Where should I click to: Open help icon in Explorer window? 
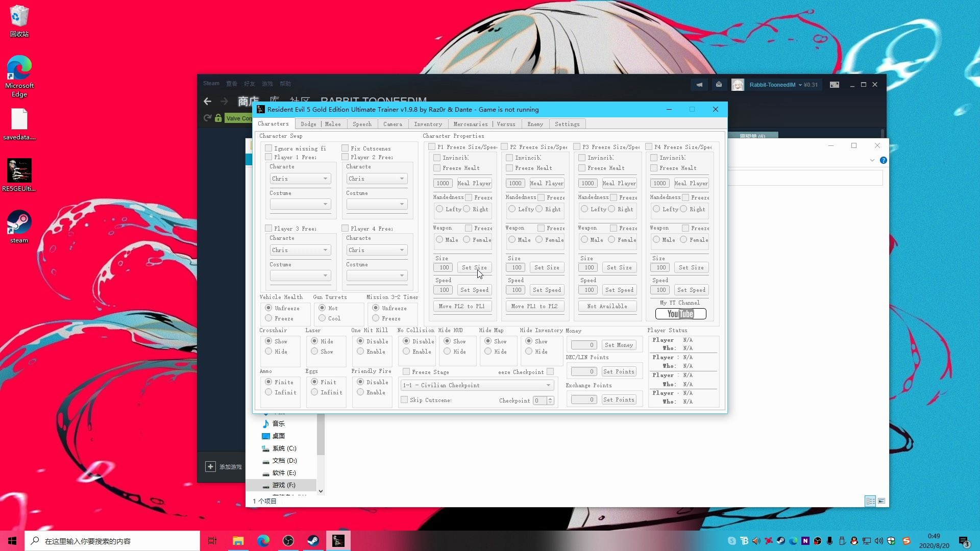[x=884, y=160]
